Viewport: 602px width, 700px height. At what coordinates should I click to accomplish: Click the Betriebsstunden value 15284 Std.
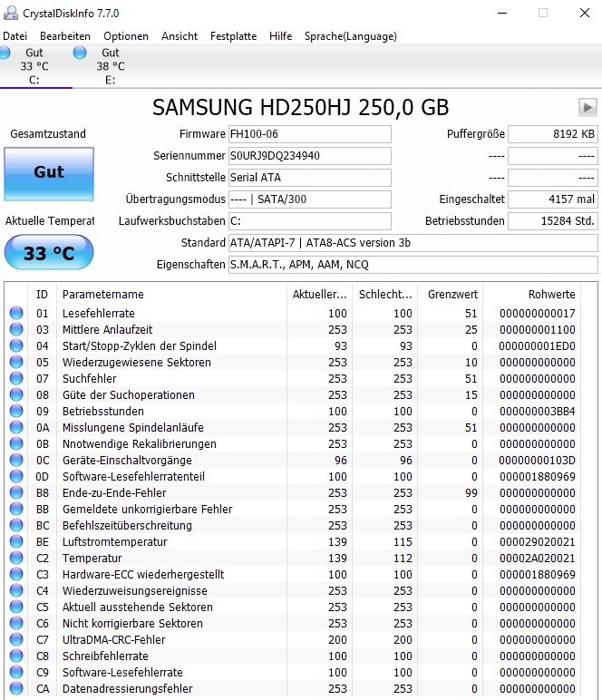553,221
